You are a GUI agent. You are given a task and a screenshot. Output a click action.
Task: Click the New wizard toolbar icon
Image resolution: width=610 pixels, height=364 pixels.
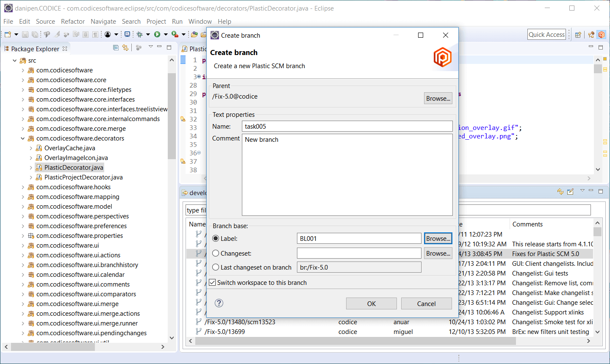[x=8, y=34]
